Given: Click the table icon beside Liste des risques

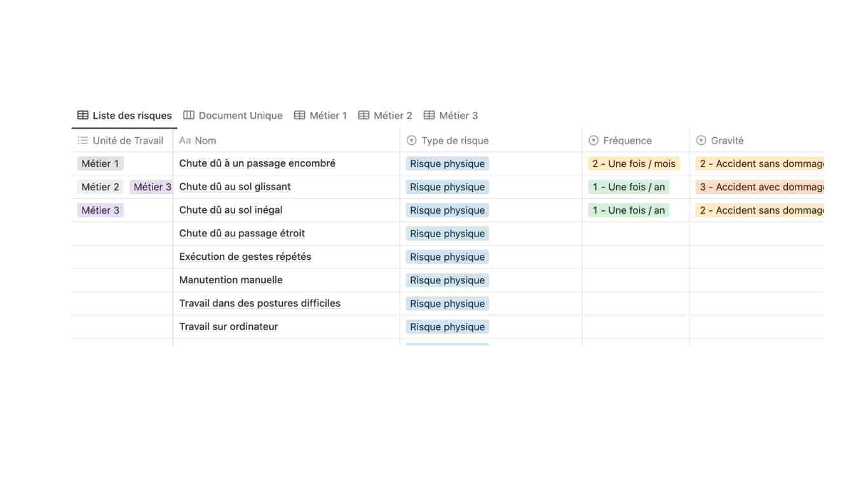Looking at the screenshot, I should point(83,115).
